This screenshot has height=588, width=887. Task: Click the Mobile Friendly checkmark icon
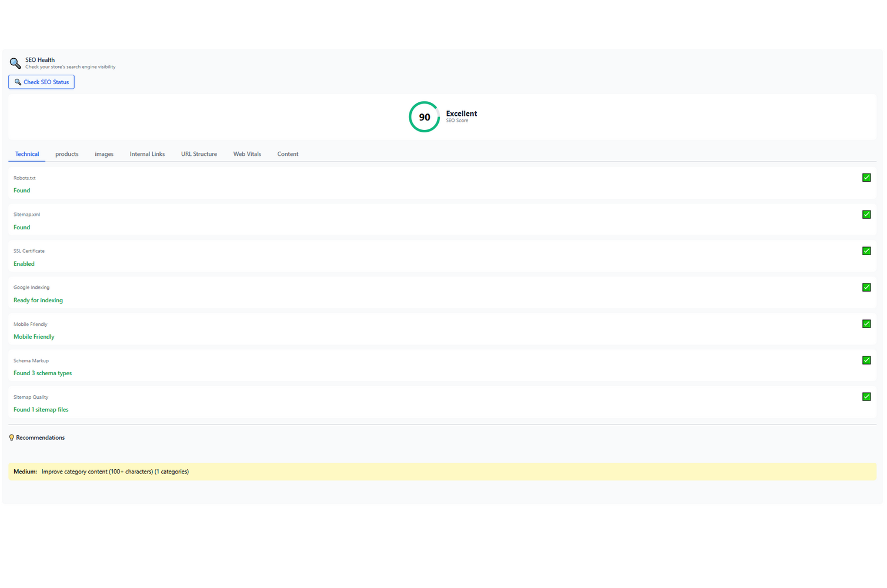pos(866,323)
